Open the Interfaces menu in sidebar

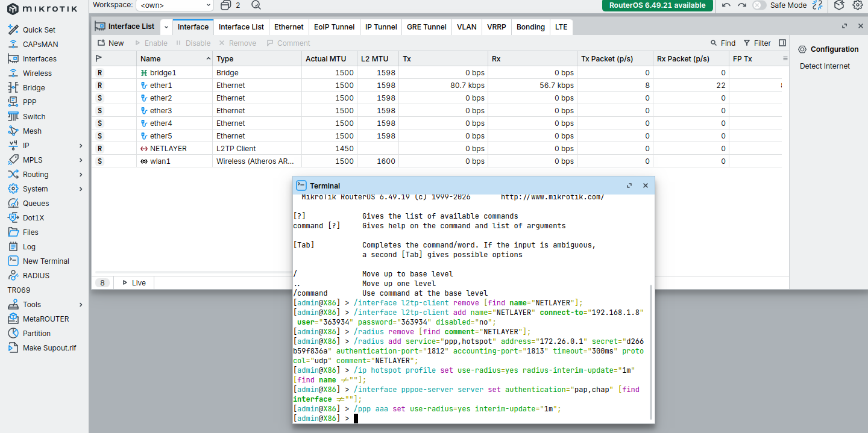40,58
